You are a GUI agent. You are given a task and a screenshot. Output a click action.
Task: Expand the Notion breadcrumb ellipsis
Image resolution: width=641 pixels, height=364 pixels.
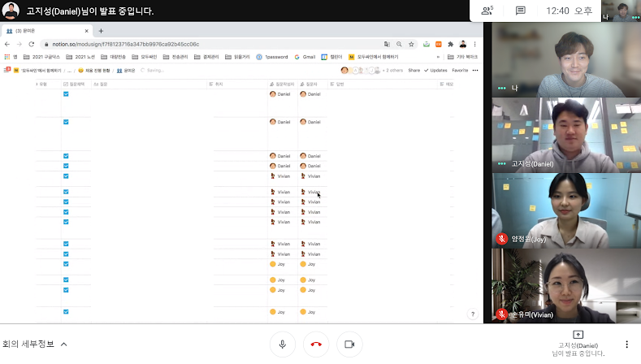click(x=69, y=71)
